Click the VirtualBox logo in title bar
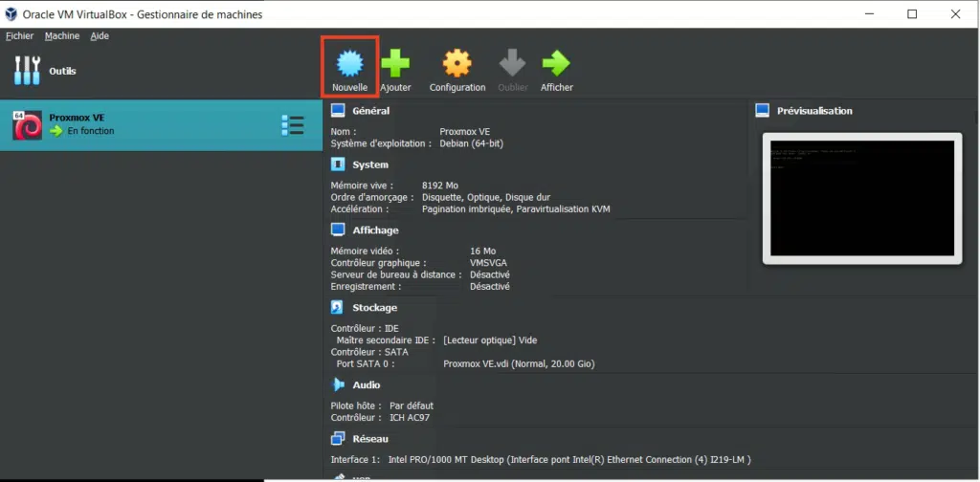 pos(11,13)
